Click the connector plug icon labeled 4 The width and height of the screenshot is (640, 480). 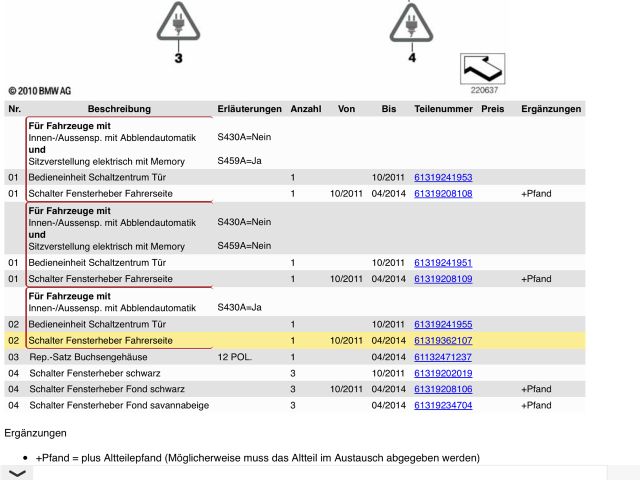point(411,22)
